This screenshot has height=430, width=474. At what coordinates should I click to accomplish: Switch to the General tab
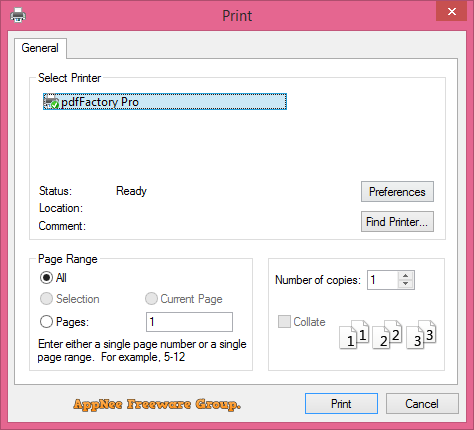coord(40,48)
